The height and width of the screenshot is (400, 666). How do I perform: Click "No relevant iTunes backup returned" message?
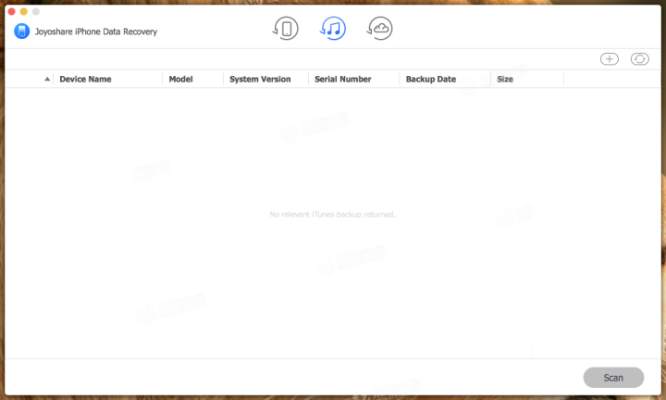tap(333, 214)
